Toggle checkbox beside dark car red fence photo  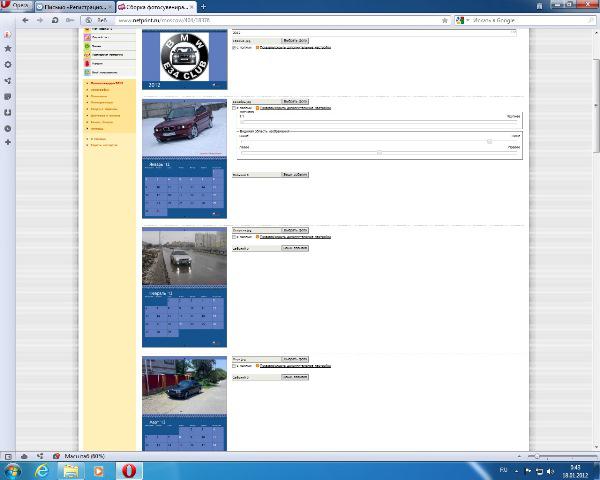pos(235,366)
